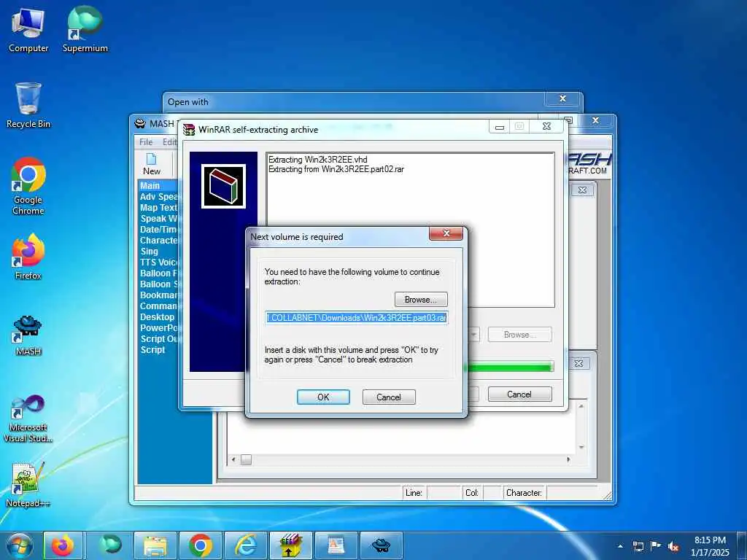Close the lower inner panel in MASH
The width and height of the screenshot is (747, 560).
click(x=578, y=363)
